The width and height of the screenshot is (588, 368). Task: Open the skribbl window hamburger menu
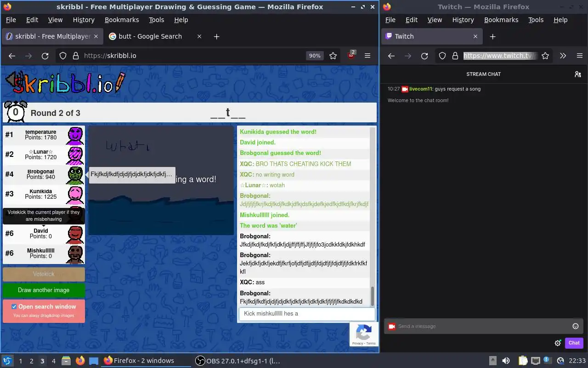[x=367, y=56]
